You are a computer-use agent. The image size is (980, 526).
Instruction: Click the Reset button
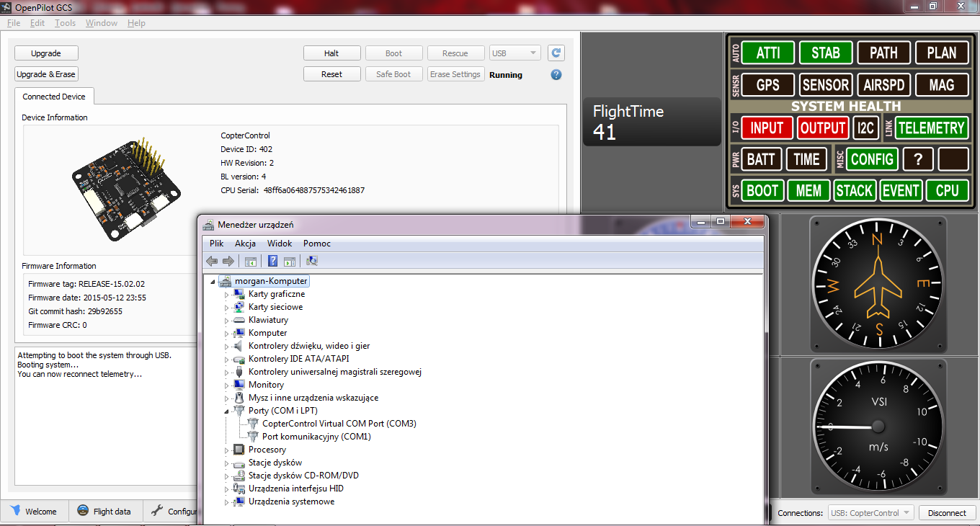point(331,74)
